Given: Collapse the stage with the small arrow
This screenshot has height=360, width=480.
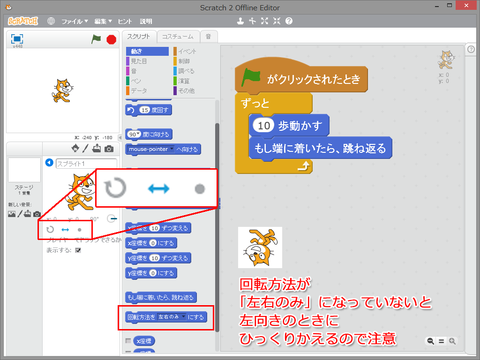Looking at the screenshot, I should tap(120, 137).
